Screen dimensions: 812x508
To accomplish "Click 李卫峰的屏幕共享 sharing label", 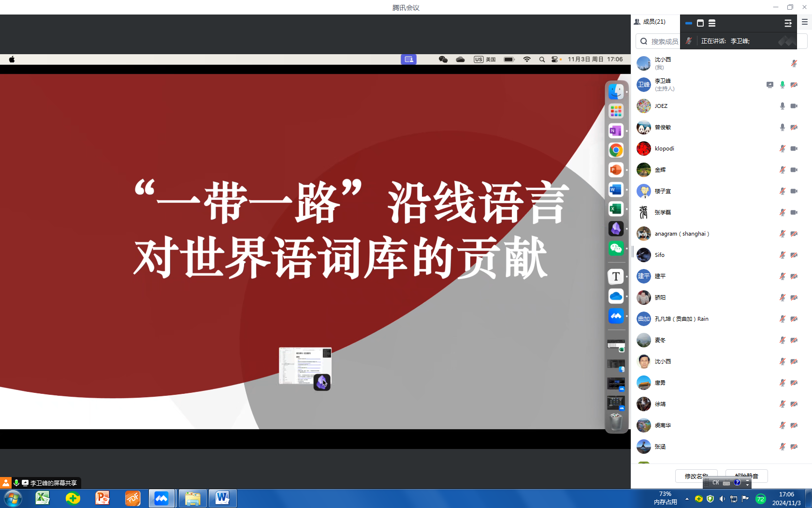I will pos(54,483).
